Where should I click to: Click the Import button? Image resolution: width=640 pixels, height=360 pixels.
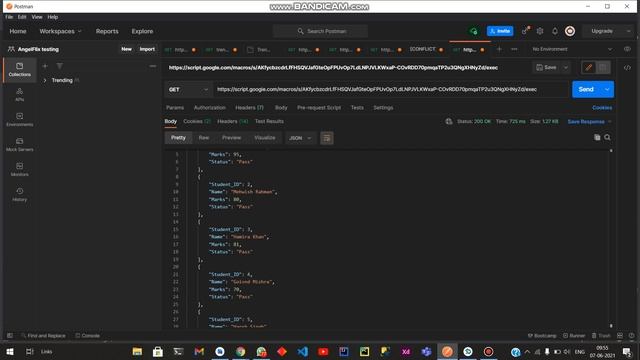tap(147, 49)
